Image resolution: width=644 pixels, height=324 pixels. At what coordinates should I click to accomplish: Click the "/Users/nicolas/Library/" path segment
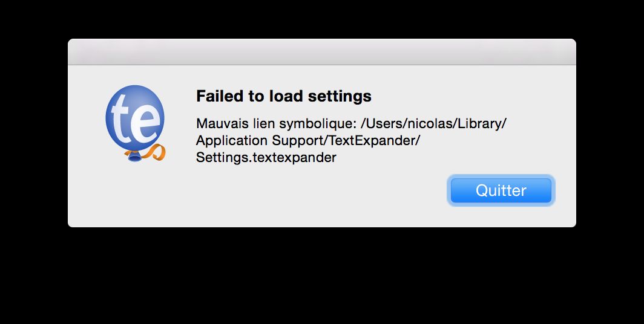(433, 123)
